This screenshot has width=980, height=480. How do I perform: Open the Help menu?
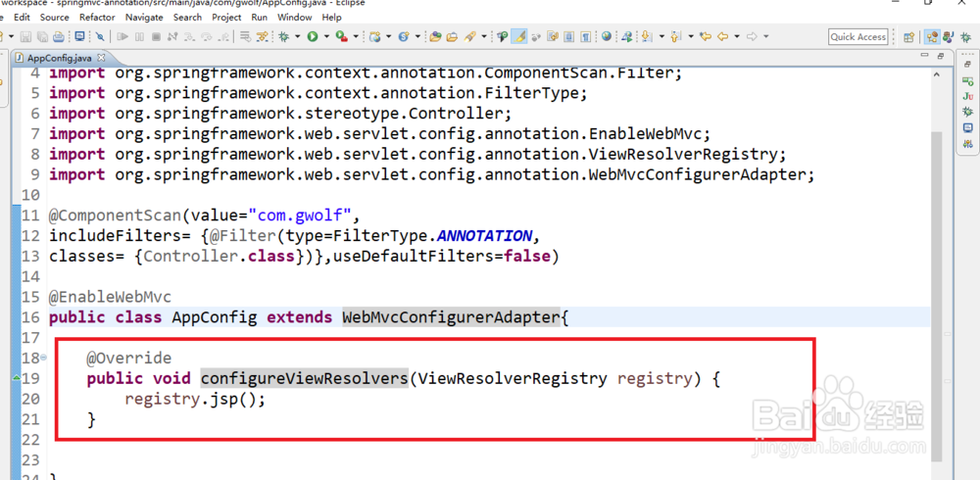tap(331, 17)
